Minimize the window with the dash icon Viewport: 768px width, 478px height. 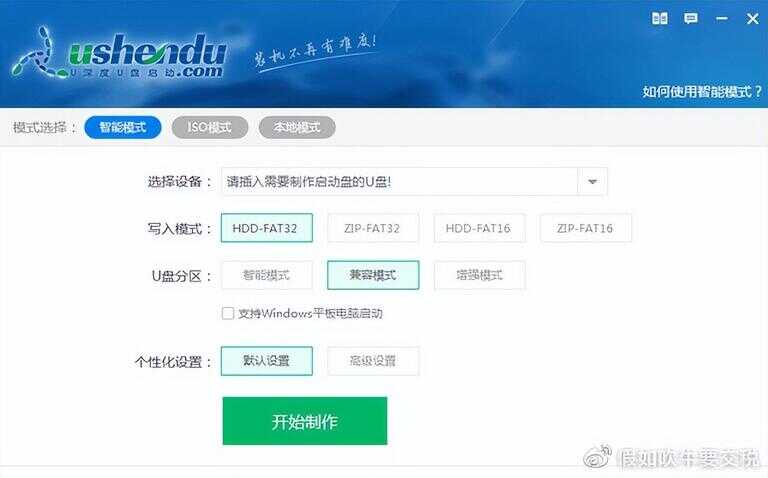[x=721, y=19]
